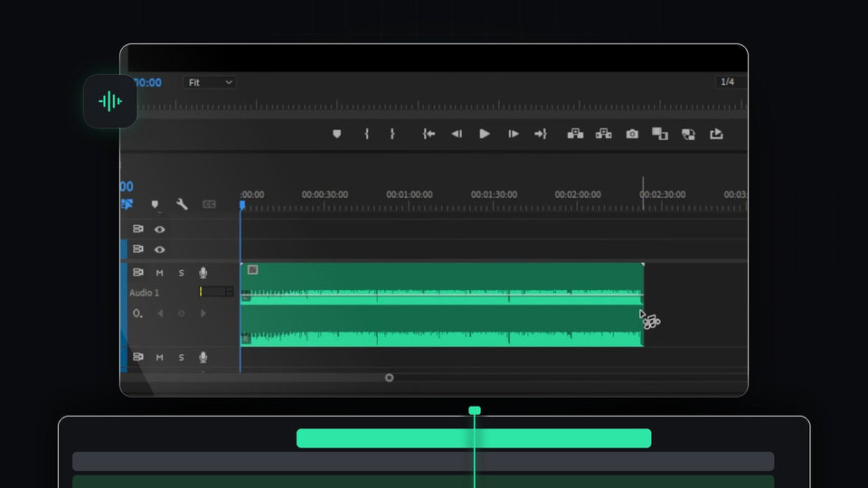
Task: Go to next keyframe on Audio 1
Action: tap(203, 314)
